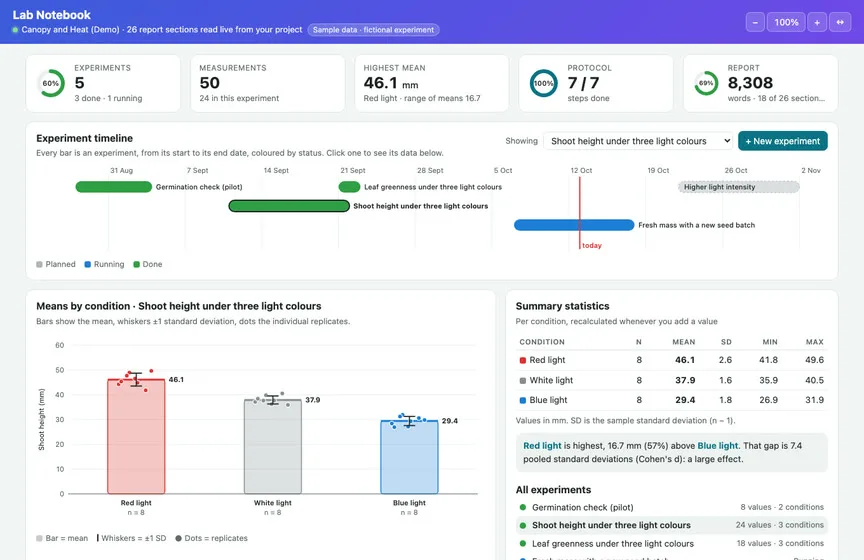Open Germination check (pilot) in All experiments

coord(671,507)
